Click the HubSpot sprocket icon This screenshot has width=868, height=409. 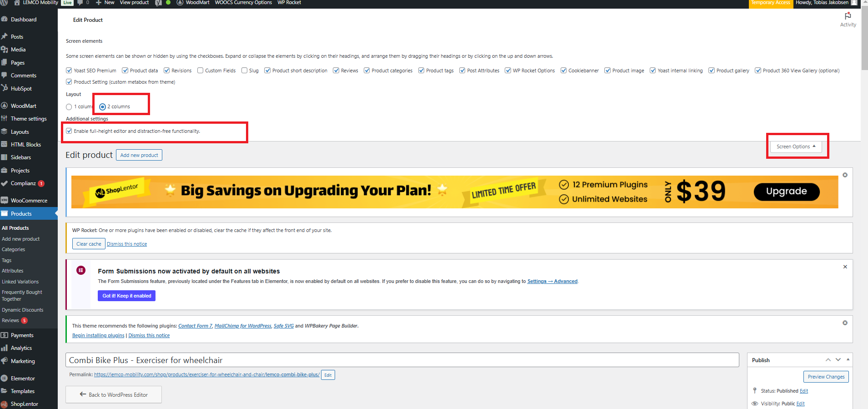[x=5, y=88]
